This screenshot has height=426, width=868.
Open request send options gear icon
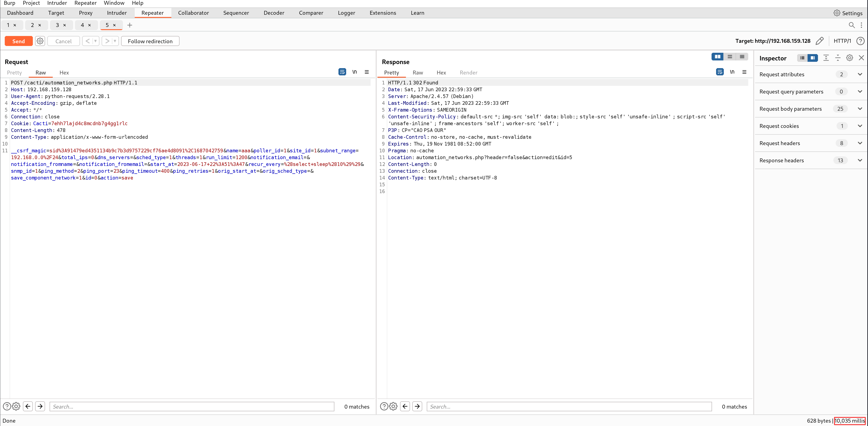40,41
